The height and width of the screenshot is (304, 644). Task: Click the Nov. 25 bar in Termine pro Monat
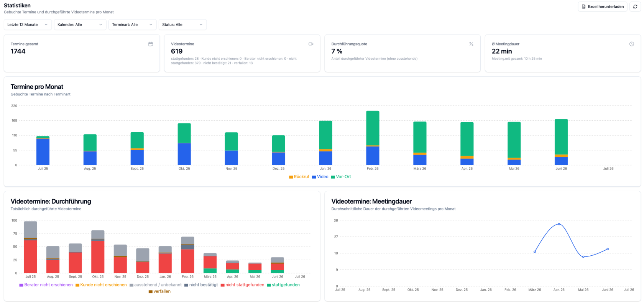[231, 149]
